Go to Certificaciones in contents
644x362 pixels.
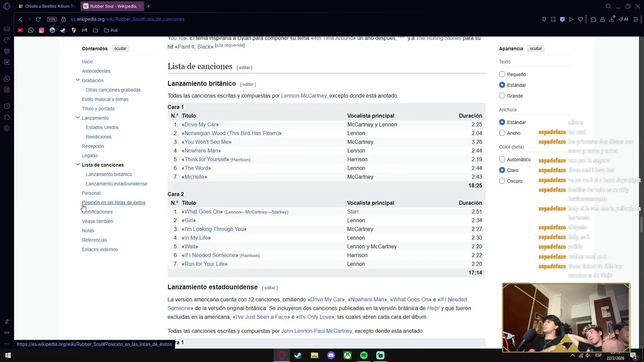tap(97, 212)
